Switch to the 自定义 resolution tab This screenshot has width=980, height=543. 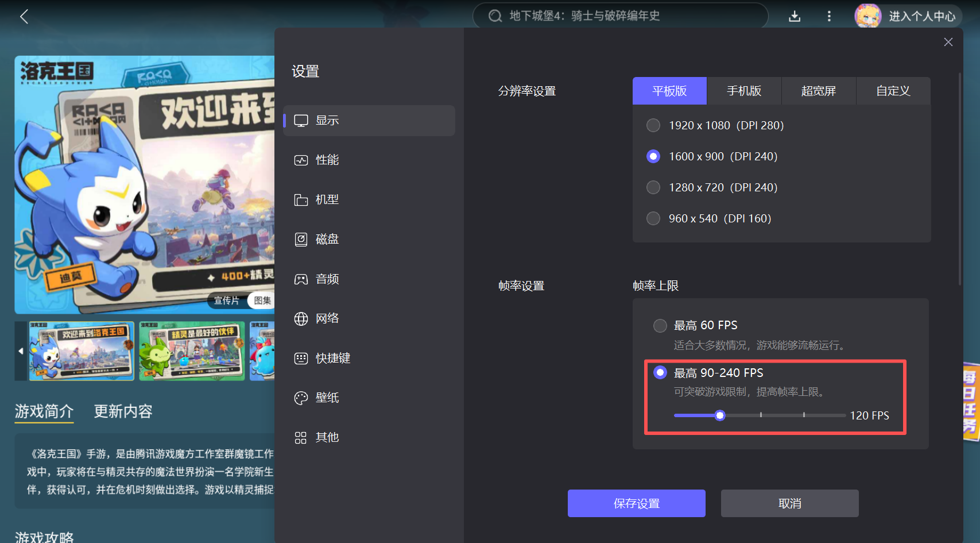coord(893,91)
